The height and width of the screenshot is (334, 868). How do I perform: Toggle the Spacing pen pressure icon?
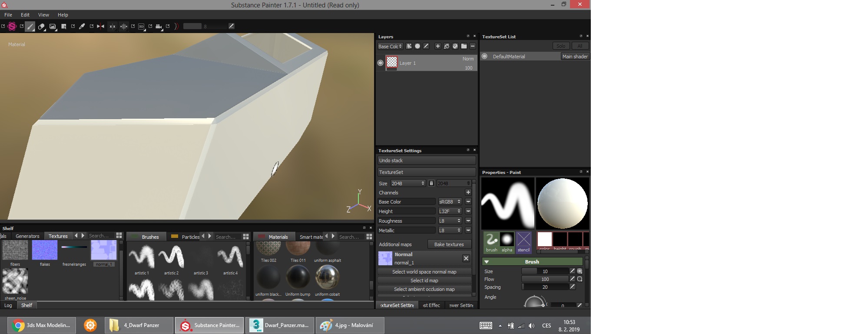tap(572, 287)
